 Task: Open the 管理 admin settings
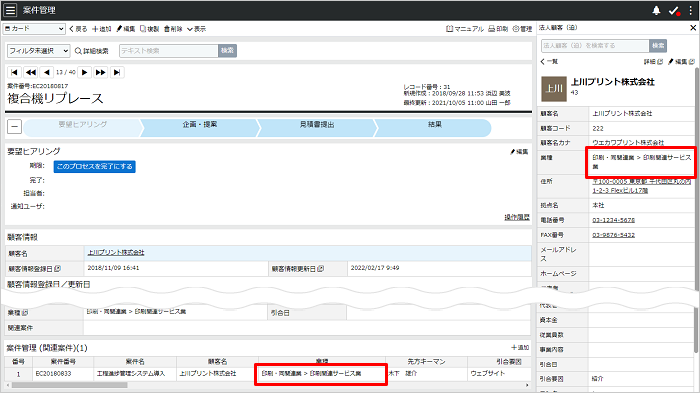click(522, 29)
